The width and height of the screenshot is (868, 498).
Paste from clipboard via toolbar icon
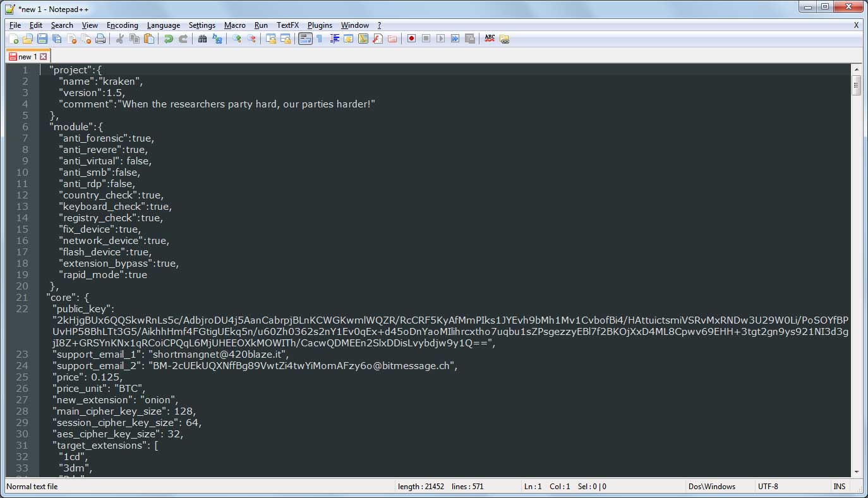point(148,39)
